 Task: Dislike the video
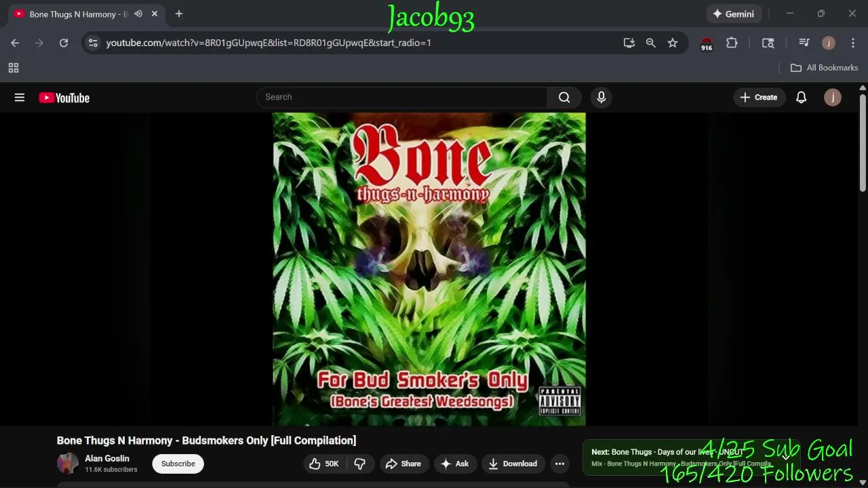(x=360, y=464)
